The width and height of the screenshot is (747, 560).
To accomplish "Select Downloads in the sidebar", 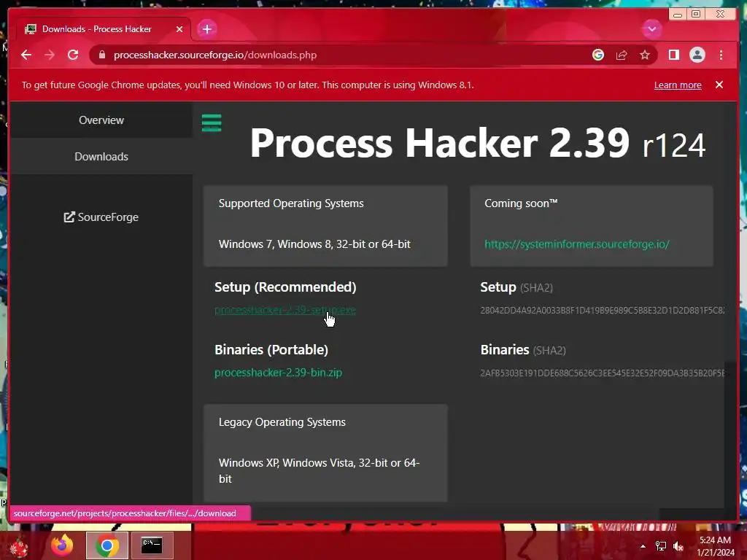I will coord(101,156).
